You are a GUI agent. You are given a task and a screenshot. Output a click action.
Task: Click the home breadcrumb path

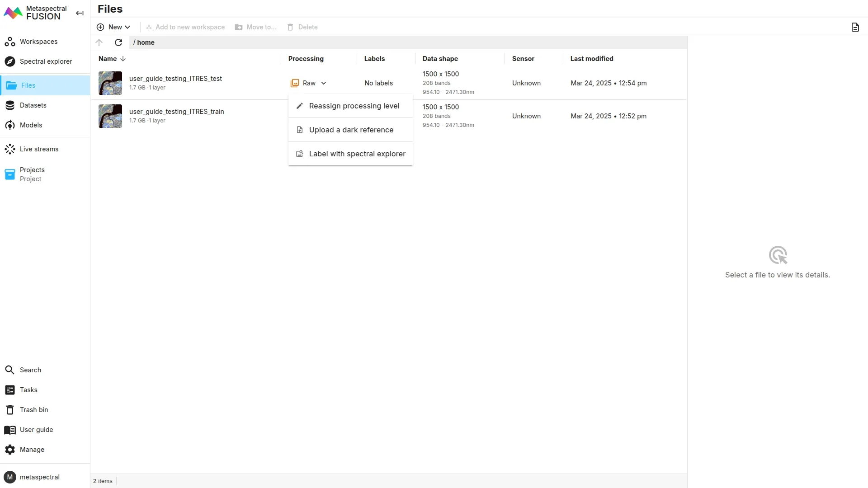(x=146, y=42)
